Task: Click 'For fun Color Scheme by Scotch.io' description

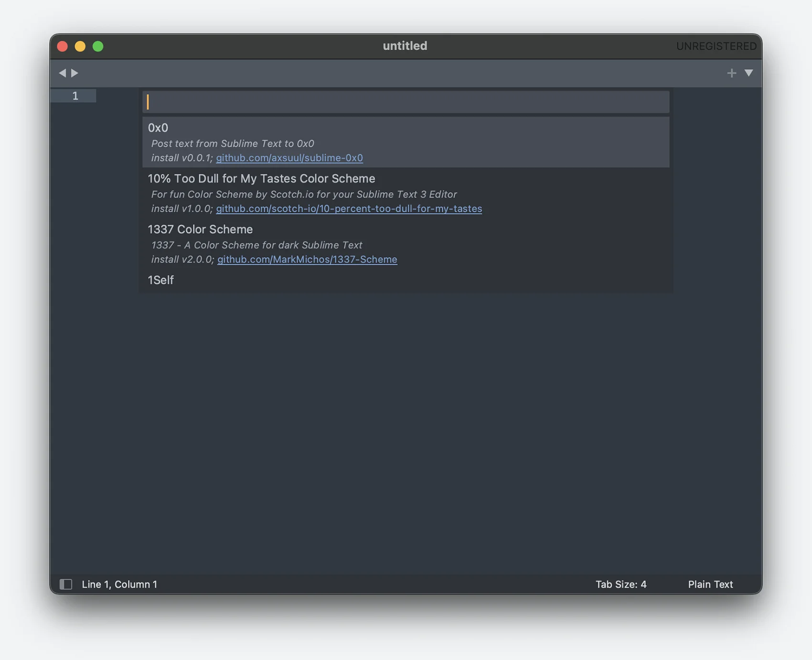Action: point(304,194)
